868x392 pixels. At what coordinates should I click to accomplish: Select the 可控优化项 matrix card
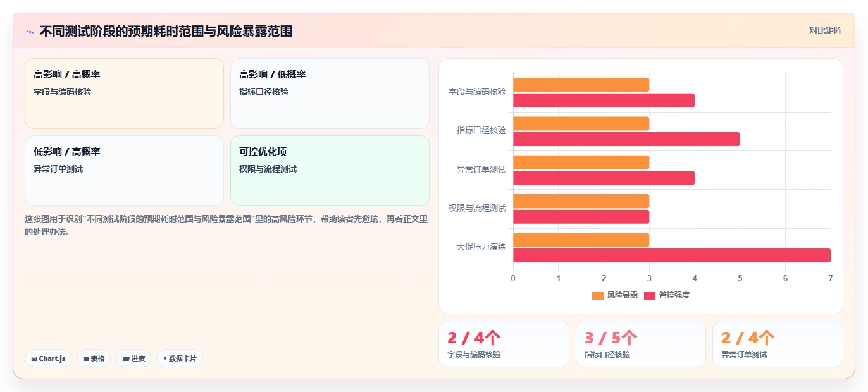click(x=330, y=171)
